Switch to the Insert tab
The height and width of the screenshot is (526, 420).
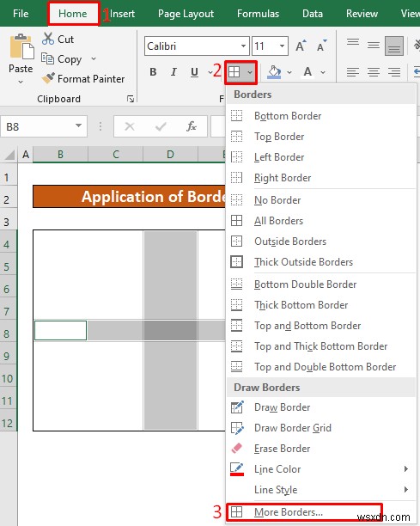pos(122,14)
